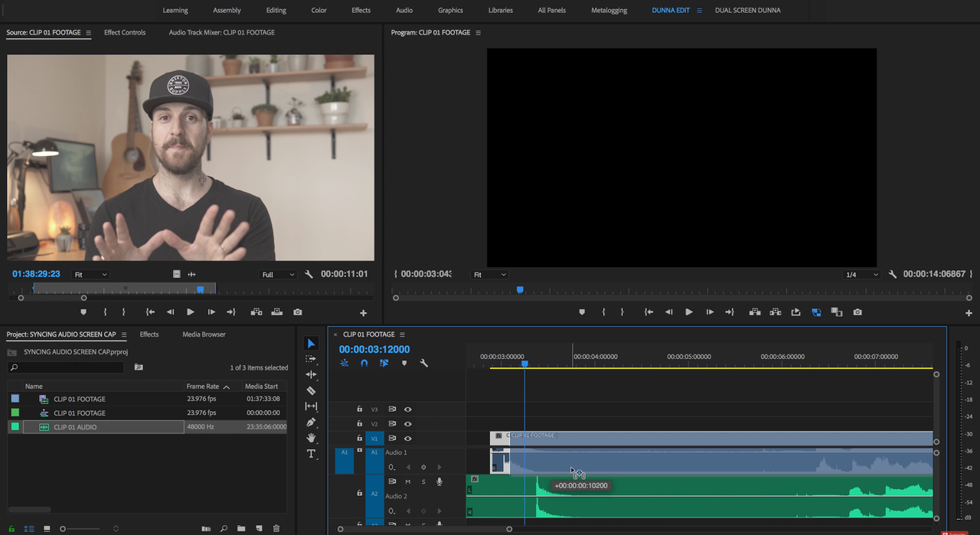
Task: Switch Project panel to icon view
Action: (47, 528)
